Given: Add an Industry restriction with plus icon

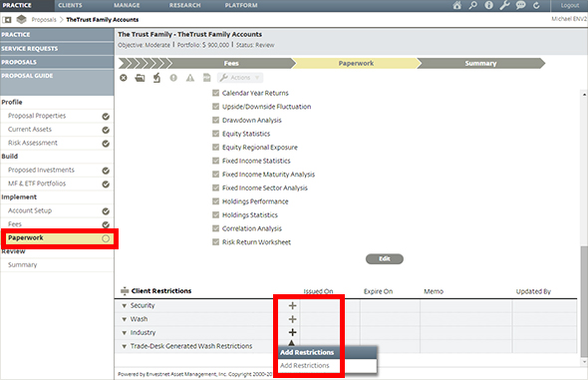Looking at the screenshot, I should (292, 332).
